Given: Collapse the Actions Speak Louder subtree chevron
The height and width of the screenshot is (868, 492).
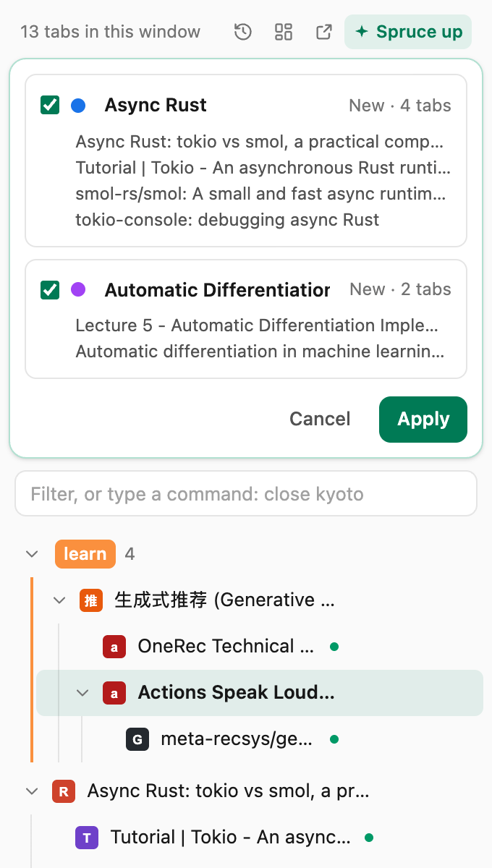Looking at the screenshot, I should [x=82, y=693].
